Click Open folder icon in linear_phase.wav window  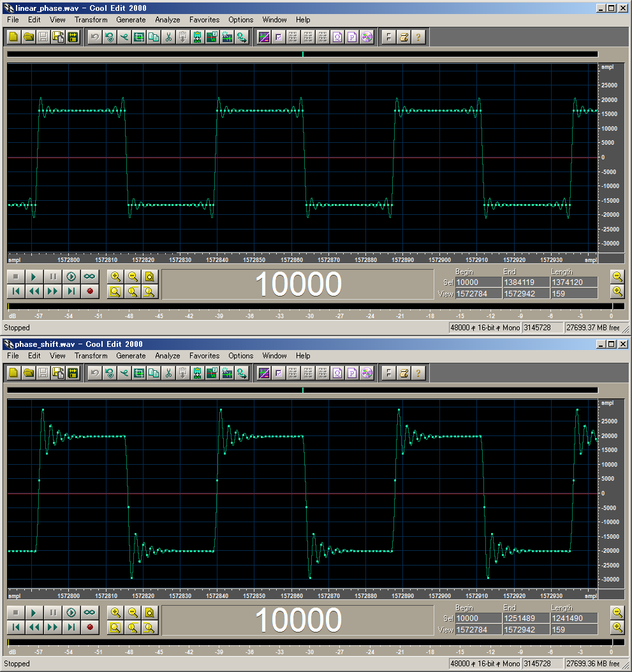point(29,37)
